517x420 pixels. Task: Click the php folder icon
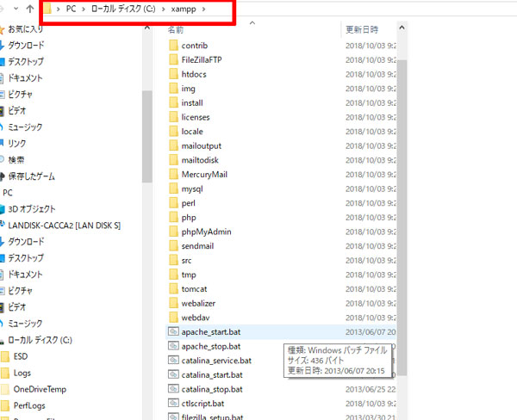173,218
